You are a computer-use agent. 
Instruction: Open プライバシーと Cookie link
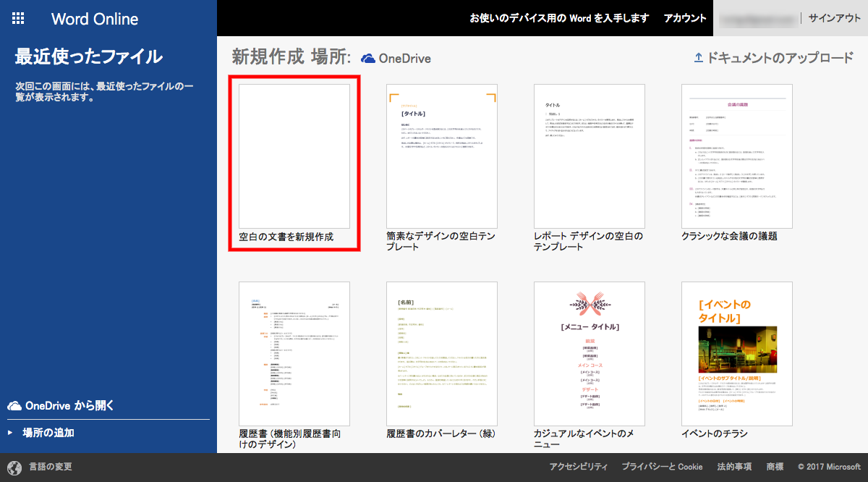click(662, 467)
